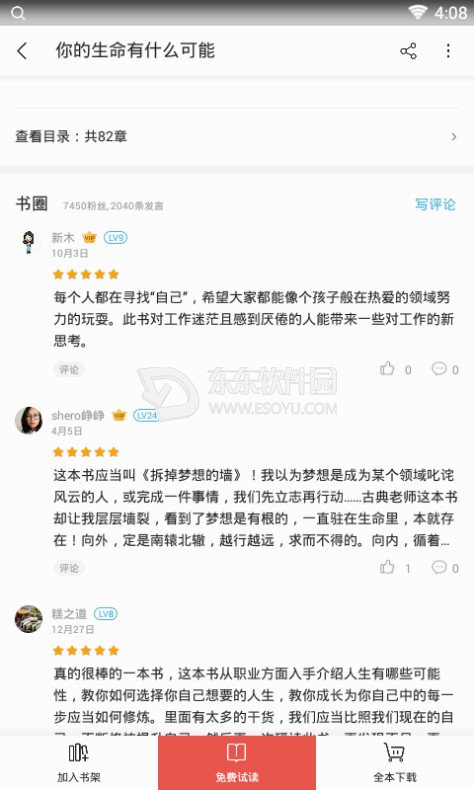The width and height of the screenshot is (474, 790).
Task: Expand the 查看目录 chevron for 82 chapters
Action: 454,137
